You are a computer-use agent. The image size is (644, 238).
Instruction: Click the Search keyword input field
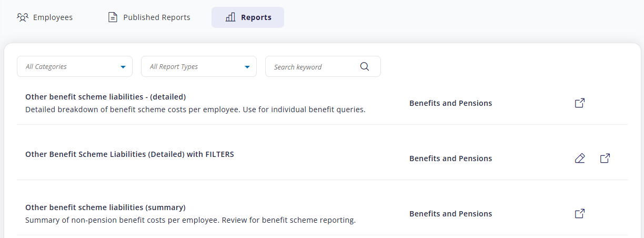pyautogui.click(x=314, y=67)
